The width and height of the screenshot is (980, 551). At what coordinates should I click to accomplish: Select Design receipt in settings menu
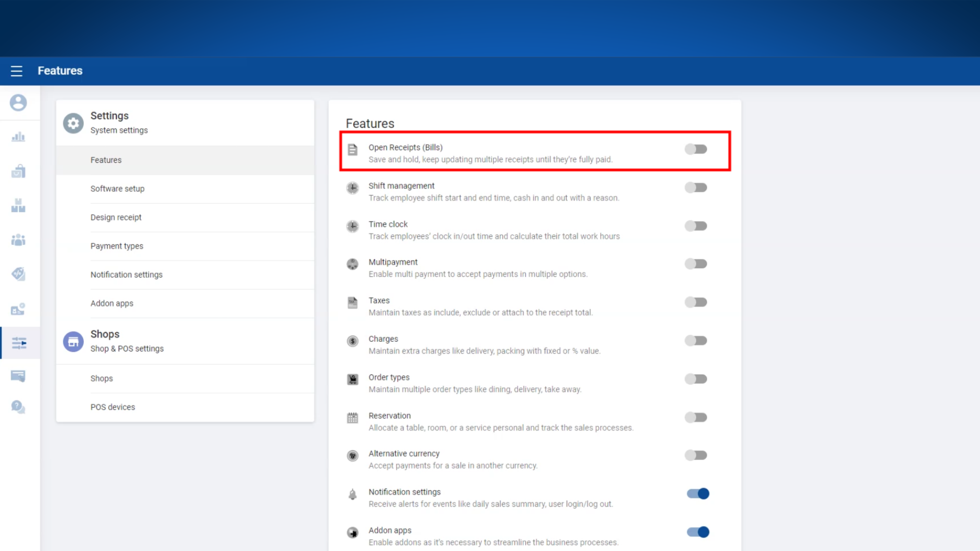coord(116,217)
